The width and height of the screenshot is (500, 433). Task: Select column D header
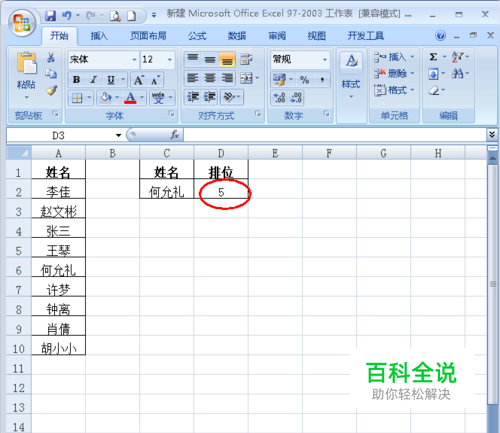pyautogui.click(x=221, y=153)
